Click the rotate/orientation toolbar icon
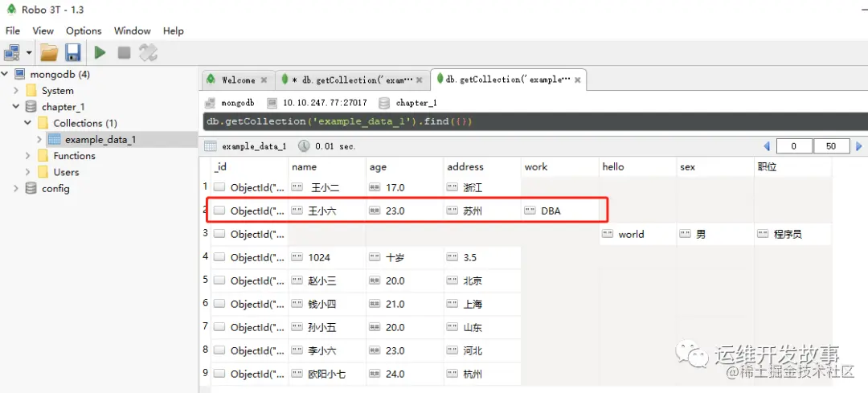This screenshot has width=868, height=393. click(148, 52)
